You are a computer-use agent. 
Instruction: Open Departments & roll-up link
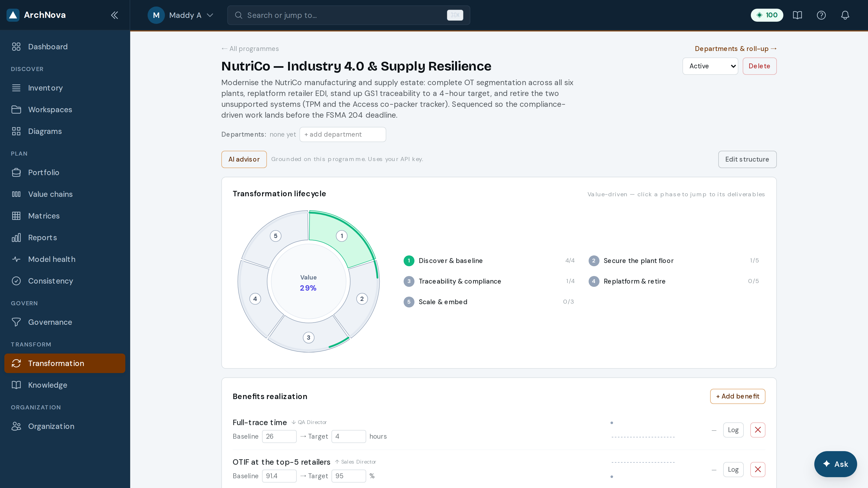736,49
